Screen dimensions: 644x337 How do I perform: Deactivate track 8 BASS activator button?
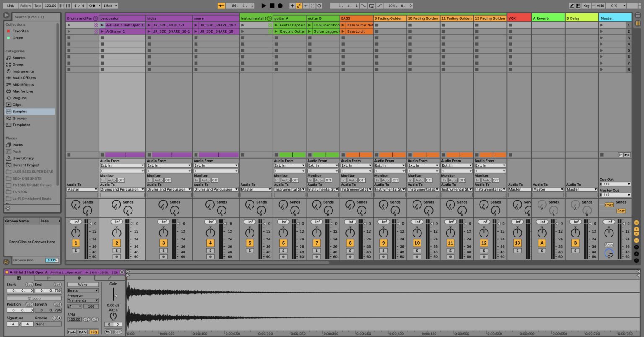350,243
